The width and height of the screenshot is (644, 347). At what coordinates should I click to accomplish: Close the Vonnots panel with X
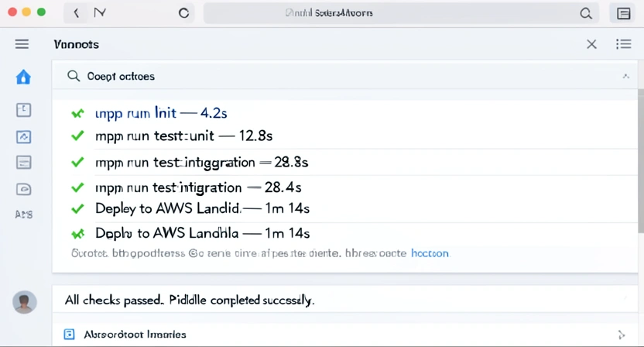click(591, 44)
